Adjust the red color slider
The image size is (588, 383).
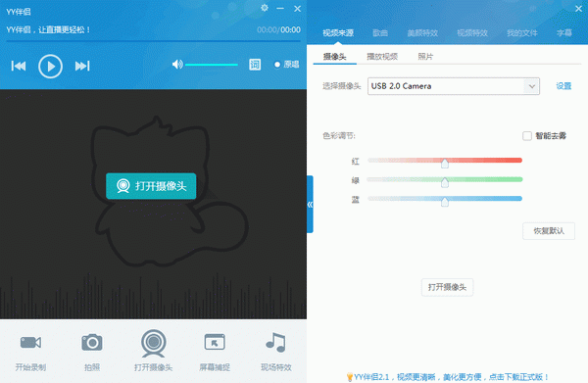445,162
